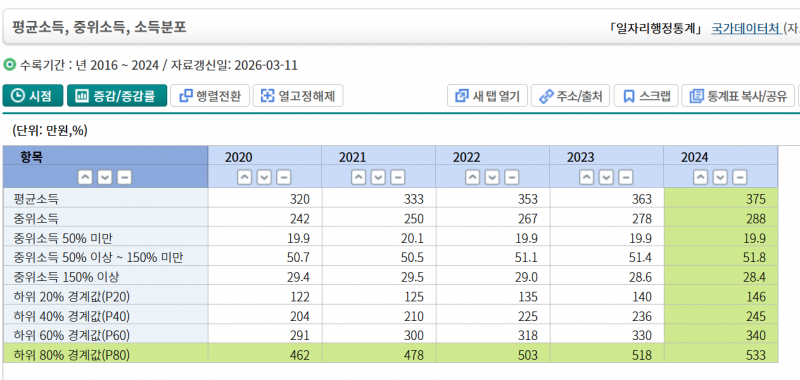Click the minus icon under 2021 header
Screen dimensions: 800x380
coord(397,178)
